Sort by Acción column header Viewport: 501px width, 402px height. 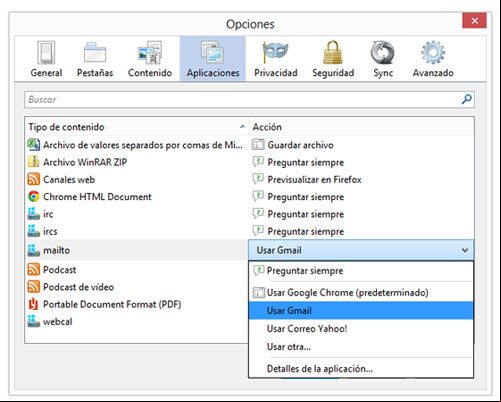point(361,127)
